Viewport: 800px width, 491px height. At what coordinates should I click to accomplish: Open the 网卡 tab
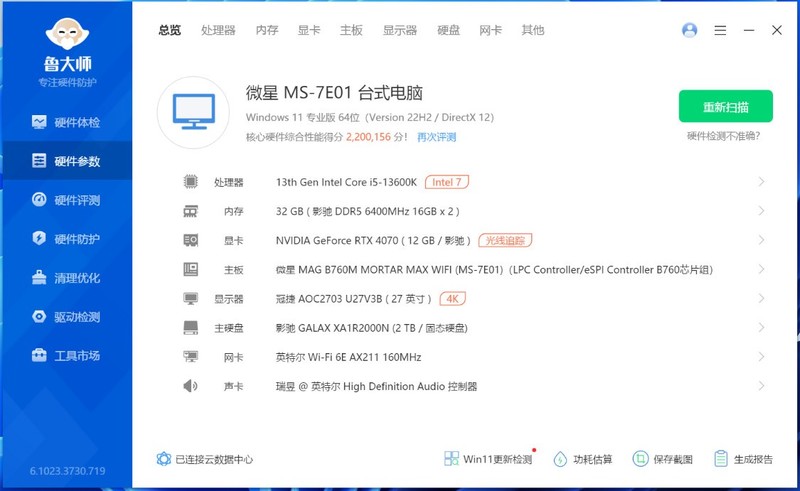(490, 30)
